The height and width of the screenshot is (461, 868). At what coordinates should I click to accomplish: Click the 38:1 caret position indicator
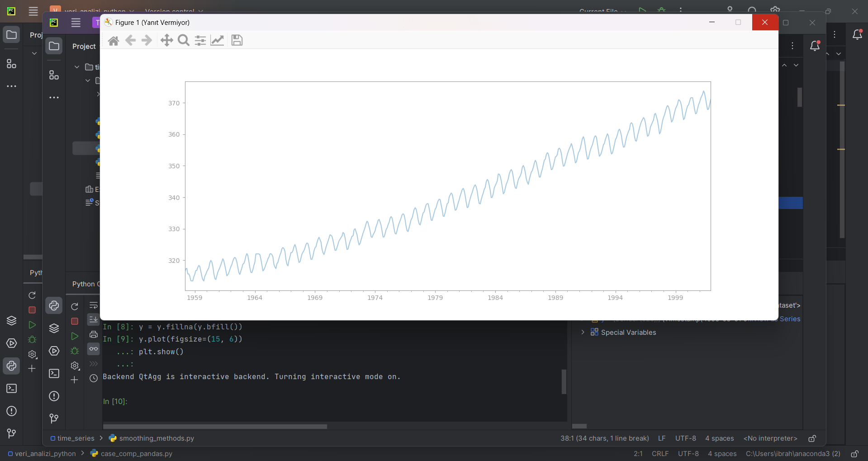[604, 438]
